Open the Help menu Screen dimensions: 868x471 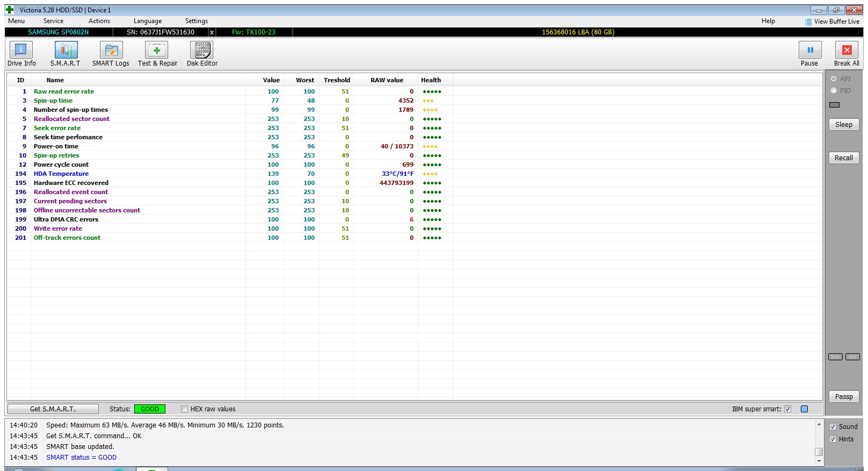click(x=768, y=21)
